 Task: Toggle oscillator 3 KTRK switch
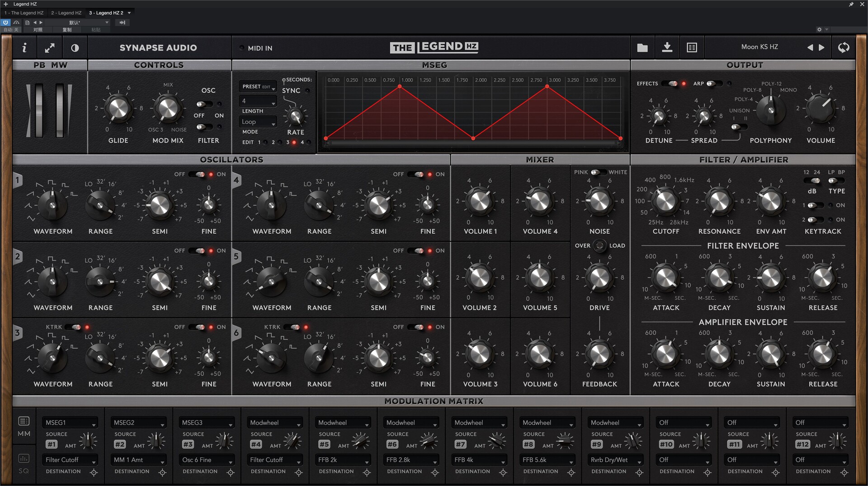pos(73,327)
